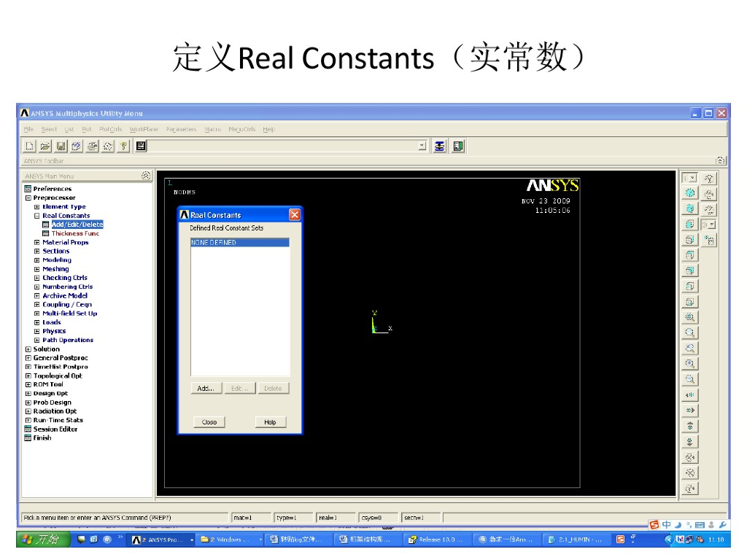Viewport: 747px width, 560px height.
Task: Click the Zoom In icon
Action: [689, 364]
